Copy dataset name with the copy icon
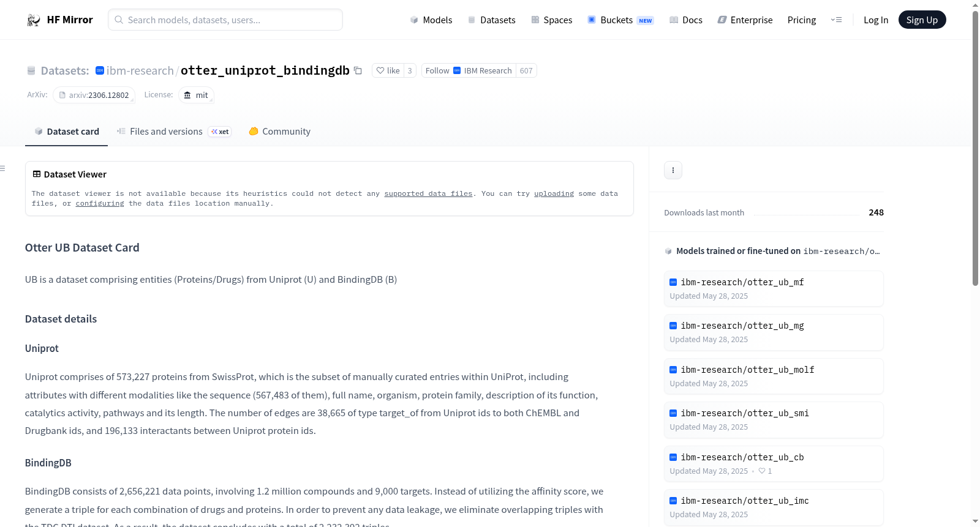 [358, 71]
